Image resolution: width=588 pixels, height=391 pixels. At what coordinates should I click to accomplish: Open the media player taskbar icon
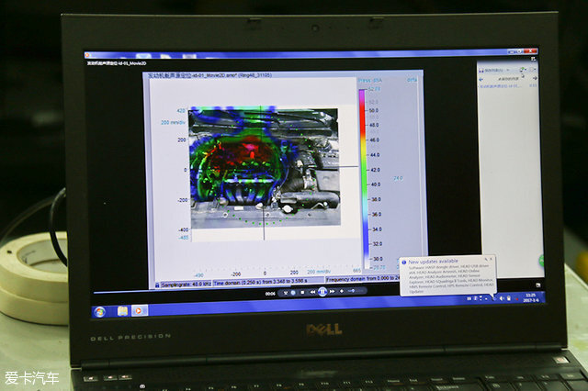tap(140, 310)
